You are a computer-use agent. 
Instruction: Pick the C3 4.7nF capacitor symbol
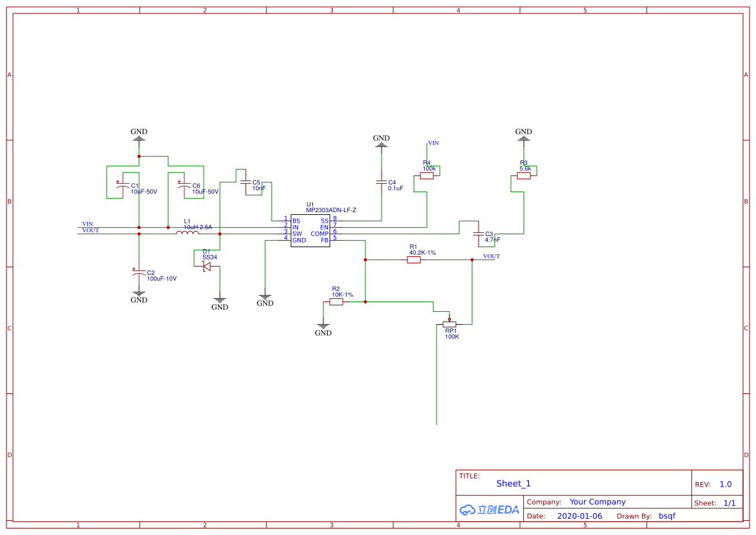point(479,234)
